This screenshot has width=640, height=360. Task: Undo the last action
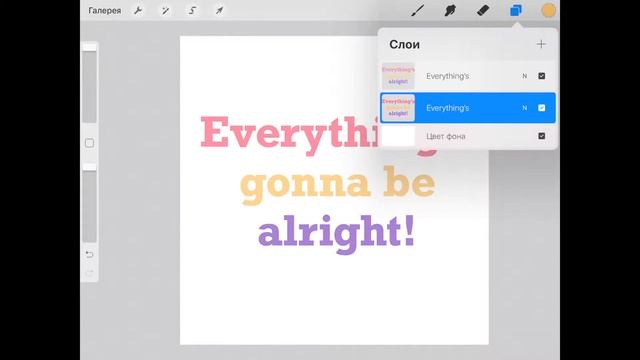pyautogui.click(x=89, y=255)
